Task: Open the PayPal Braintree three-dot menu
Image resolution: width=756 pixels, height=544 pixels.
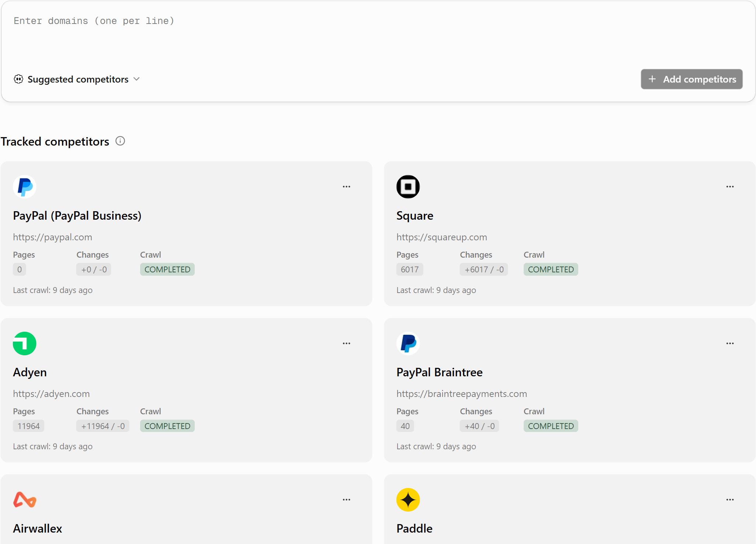Action: pyautogui.click(x=730, y=344)
